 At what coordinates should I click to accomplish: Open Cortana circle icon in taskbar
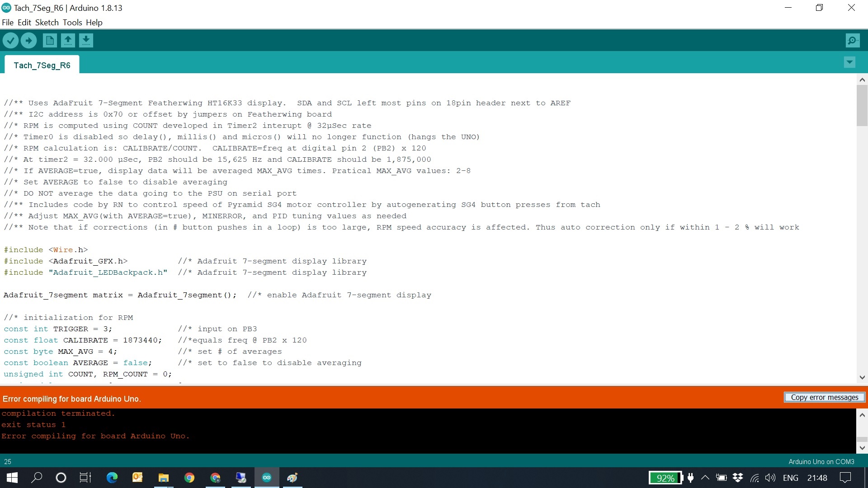pos(61,478)
